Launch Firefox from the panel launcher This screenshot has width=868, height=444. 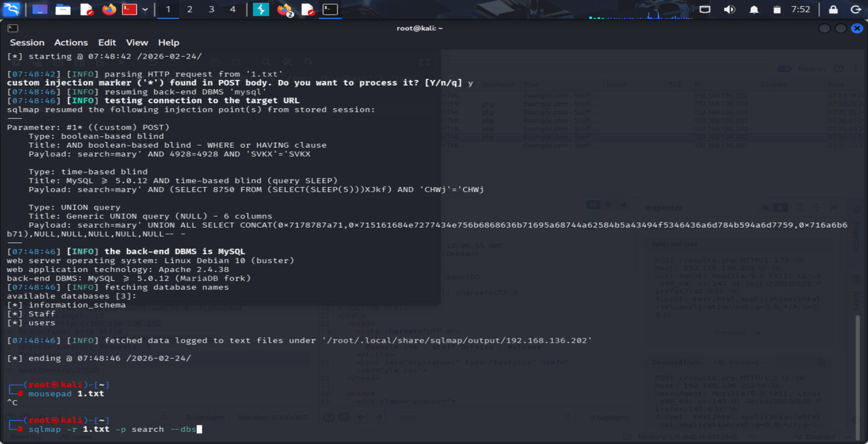pyautogui.click(x=109, y=9)
